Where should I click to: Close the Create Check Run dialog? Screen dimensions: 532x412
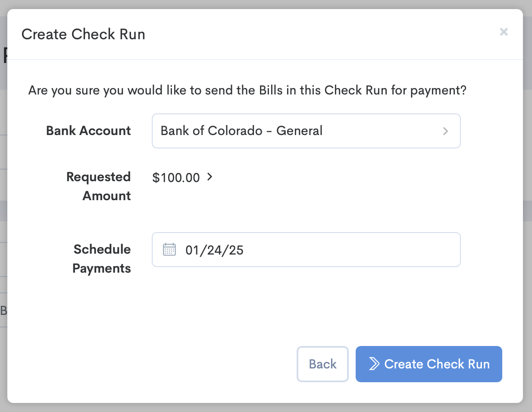click(x=504, y=32)
